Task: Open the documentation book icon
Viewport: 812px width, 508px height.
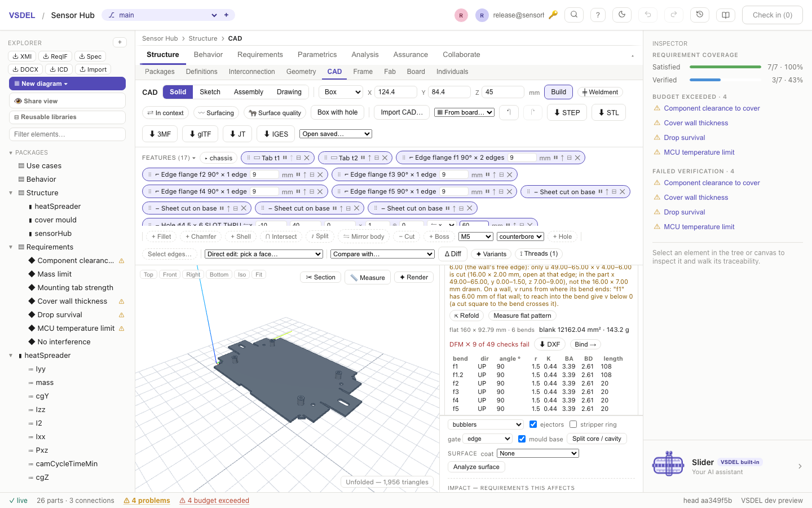Action: pos(726,15)
